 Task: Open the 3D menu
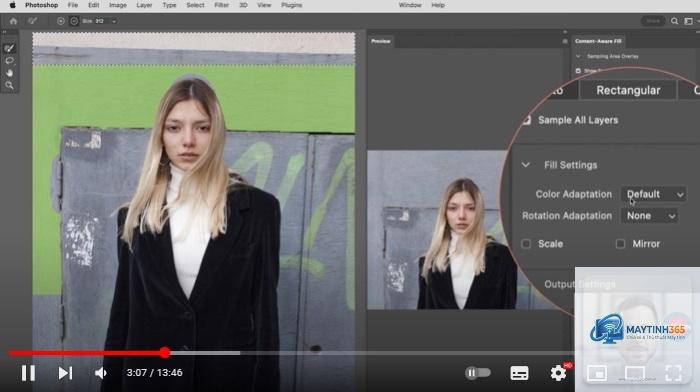coord(243,5)
